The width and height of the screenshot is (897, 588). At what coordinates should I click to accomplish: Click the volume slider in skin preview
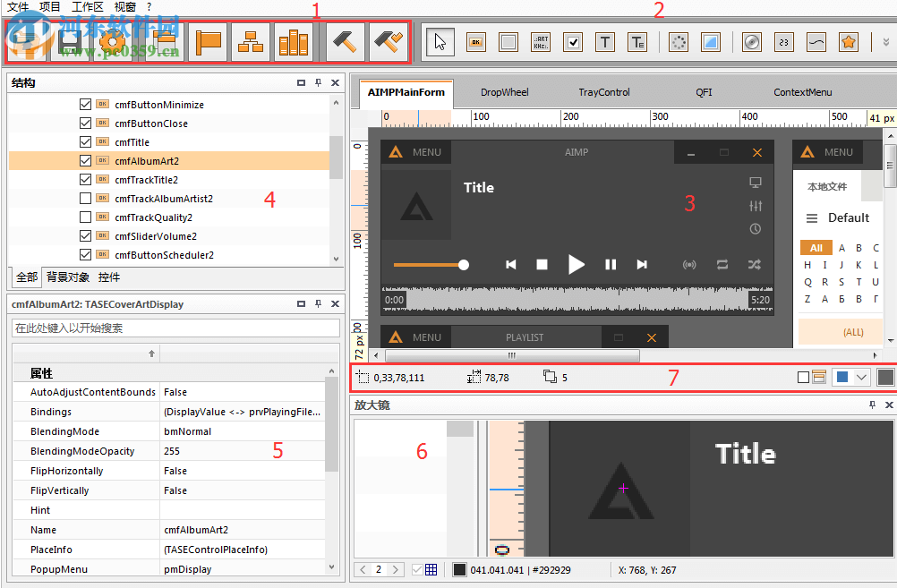click(x=431, y=265)
